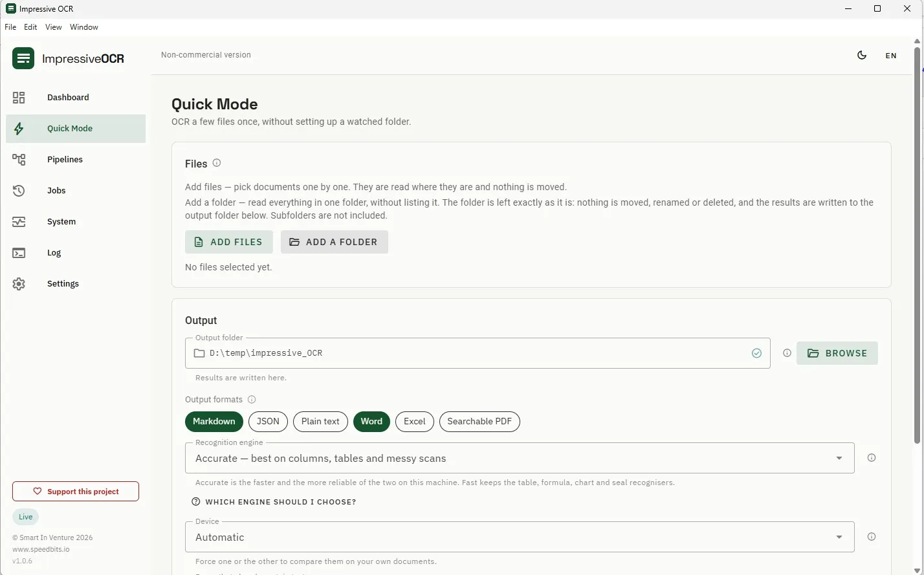Screen dimensions: 924x575
Task: Click the vertical scrollbar thumb
Action: 917,246
